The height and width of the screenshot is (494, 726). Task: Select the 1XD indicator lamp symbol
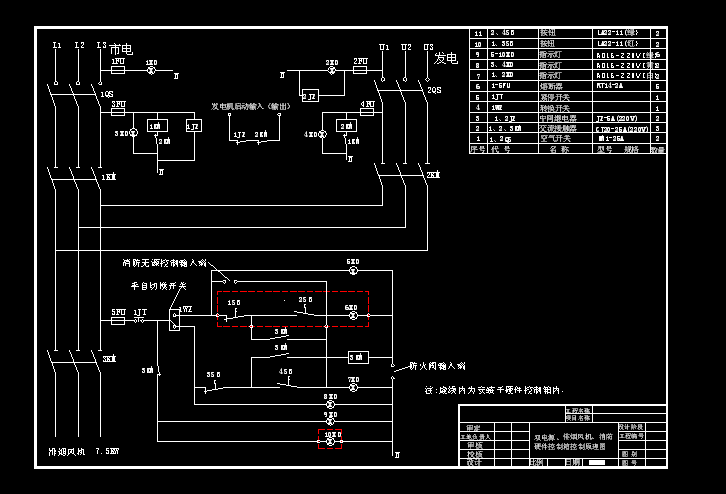click(x=151, y=70)
